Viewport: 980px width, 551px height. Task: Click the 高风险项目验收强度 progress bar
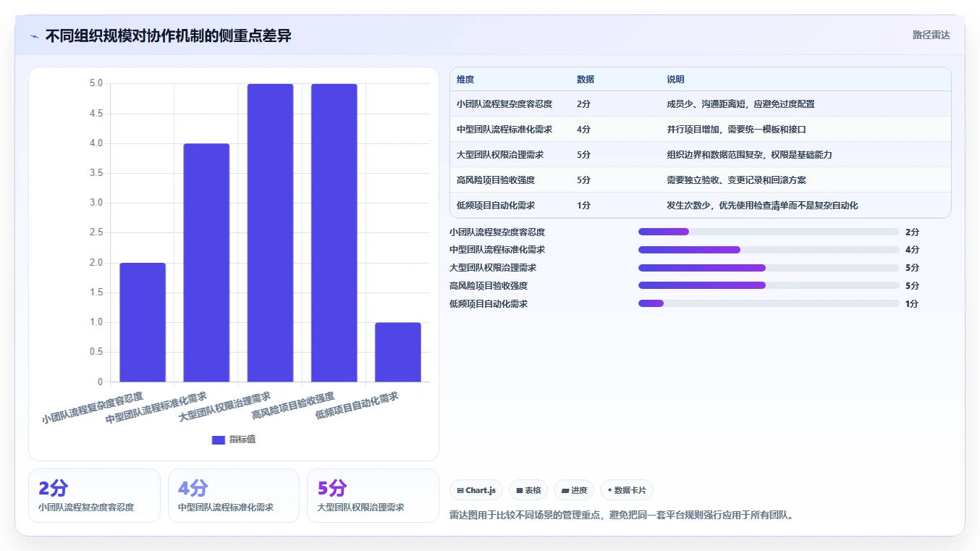tap(769, 285)
